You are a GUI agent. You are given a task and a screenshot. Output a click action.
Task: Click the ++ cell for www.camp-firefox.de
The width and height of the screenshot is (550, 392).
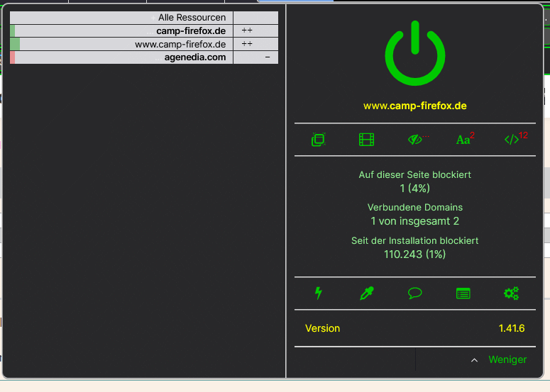(255, 44)
